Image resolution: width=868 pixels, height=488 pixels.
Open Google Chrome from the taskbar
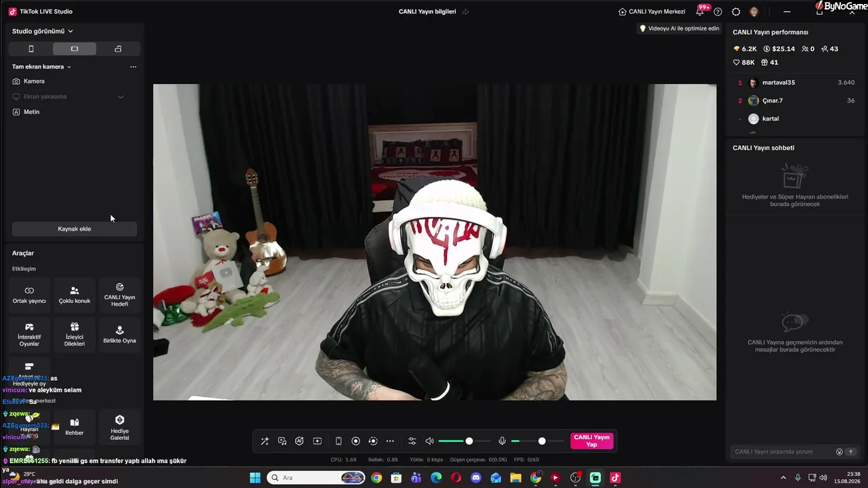click(376, 478)
